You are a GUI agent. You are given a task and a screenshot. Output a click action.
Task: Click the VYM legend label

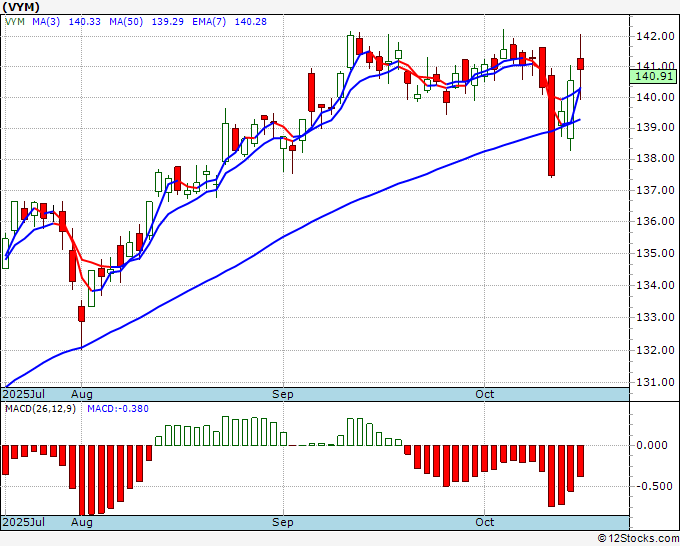15,22
